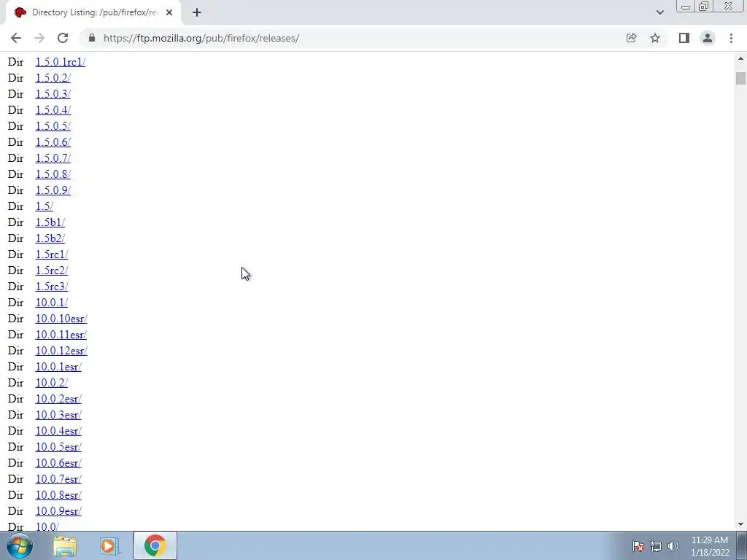The image size is (747, 560).
Task: Open the 10.0.1/ directory
Action: tap(52, 303)
